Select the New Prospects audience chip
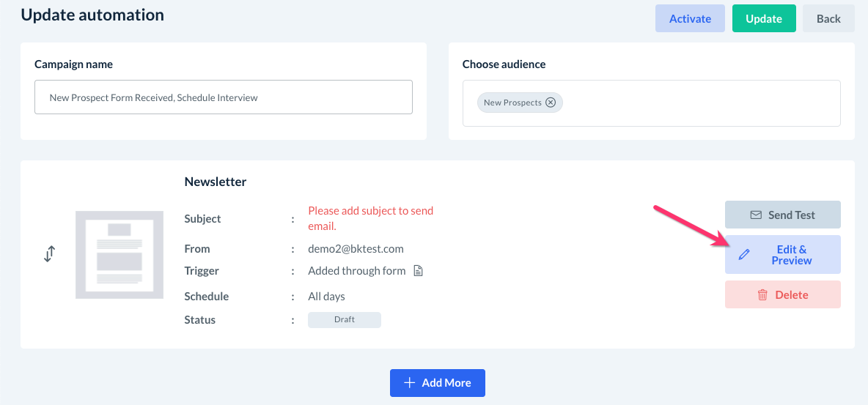The width and height of the screenshot is (868, 405). click(x=512, y=103)
